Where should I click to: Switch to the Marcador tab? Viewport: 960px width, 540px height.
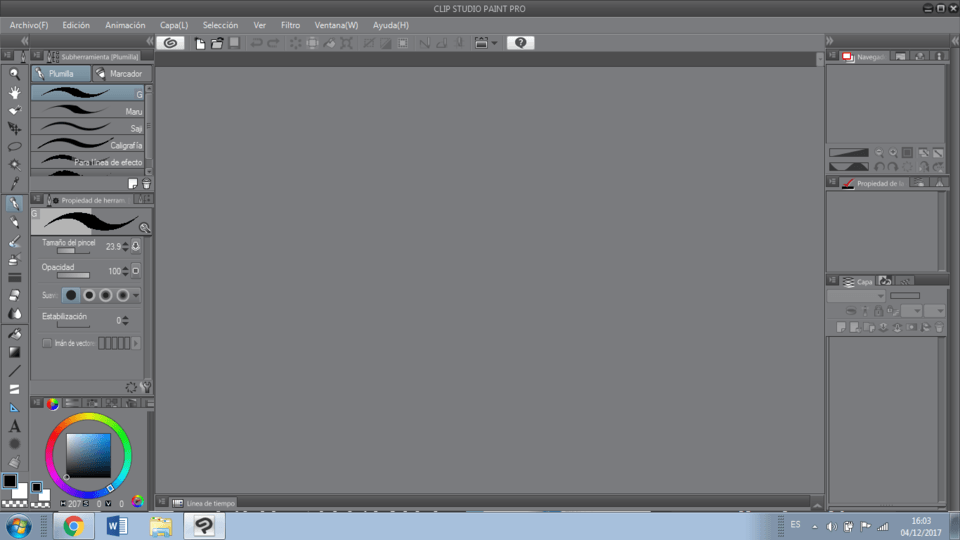click(122, 73)
